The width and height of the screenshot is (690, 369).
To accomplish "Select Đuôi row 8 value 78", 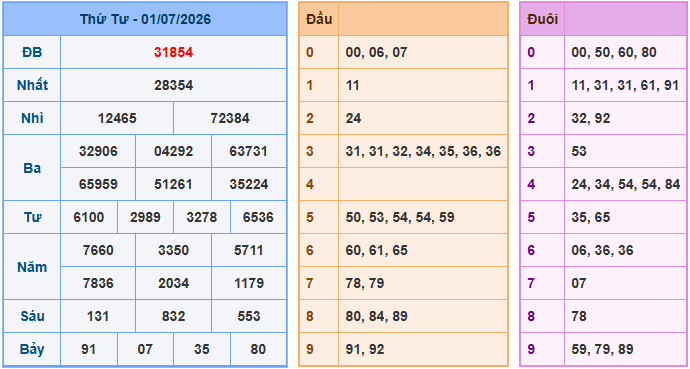I will click(x=579, y=316).
